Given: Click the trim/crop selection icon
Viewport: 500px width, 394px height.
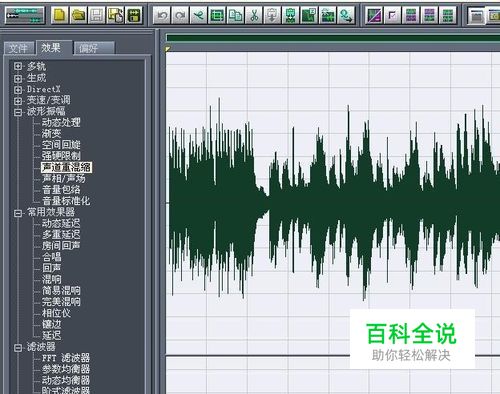Looking at the screenshot, I should coord(217,15).
